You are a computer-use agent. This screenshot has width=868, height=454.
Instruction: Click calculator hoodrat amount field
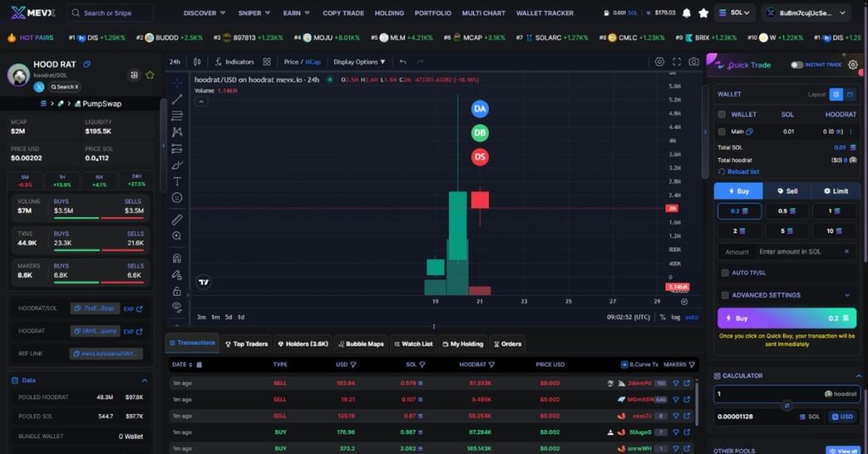(x=787, y=394)
